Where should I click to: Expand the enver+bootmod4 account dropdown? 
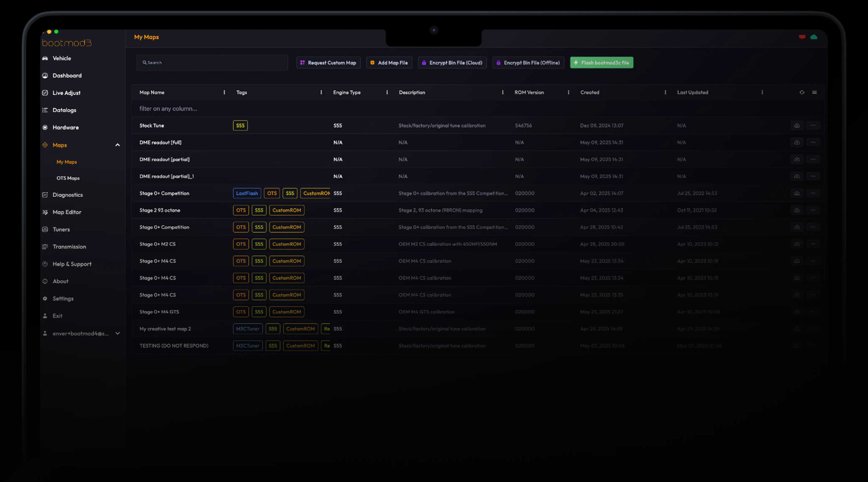[x=118, y=333]
